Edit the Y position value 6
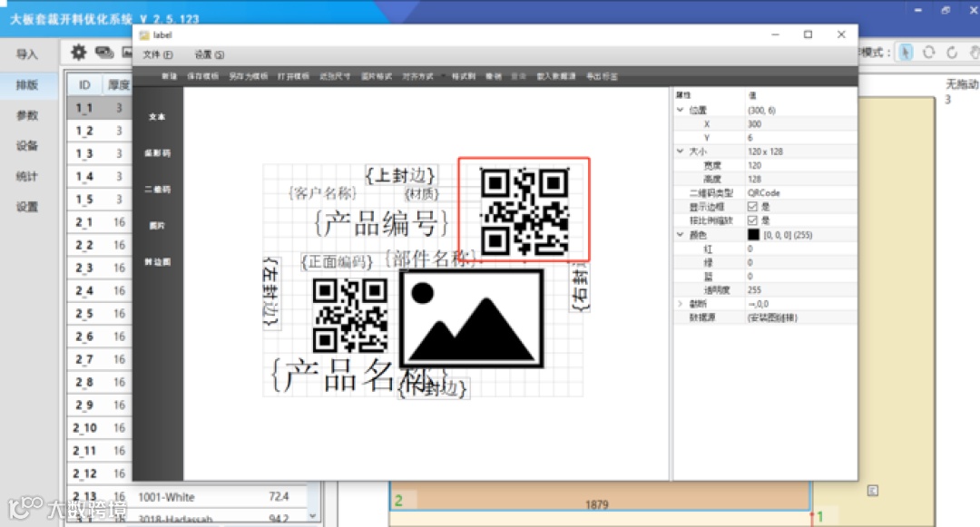The image size is (980, 527). [800, 137]
